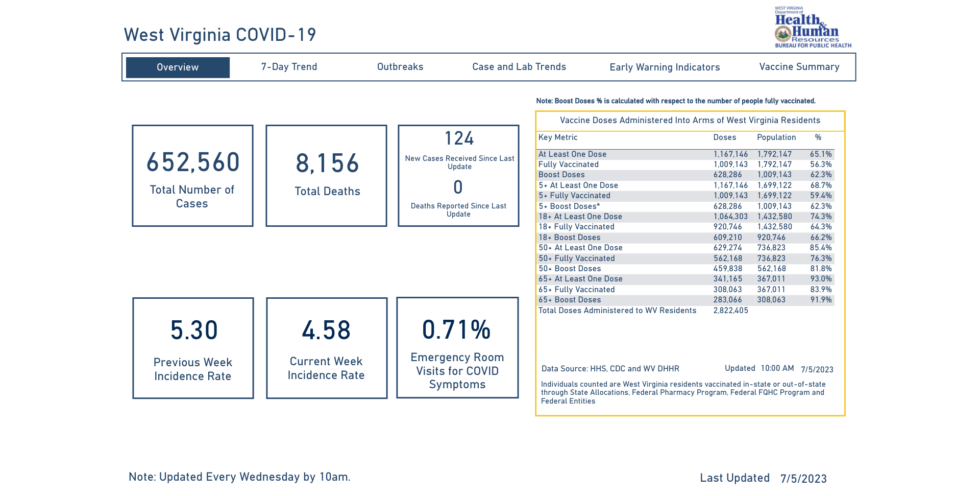Switch to Vaccine Summary tab
Screen dimensions: 980x496
tap(799, 67)
